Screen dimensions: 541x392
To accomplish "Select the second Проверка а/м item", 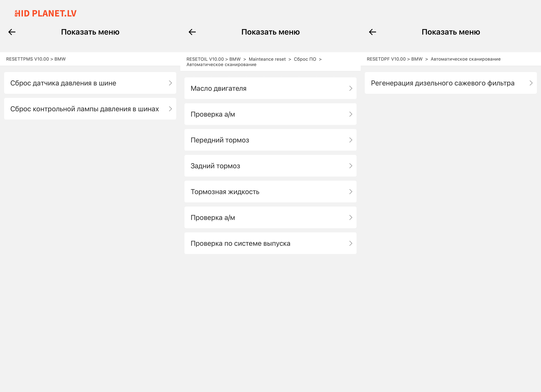I will point(270,218).
